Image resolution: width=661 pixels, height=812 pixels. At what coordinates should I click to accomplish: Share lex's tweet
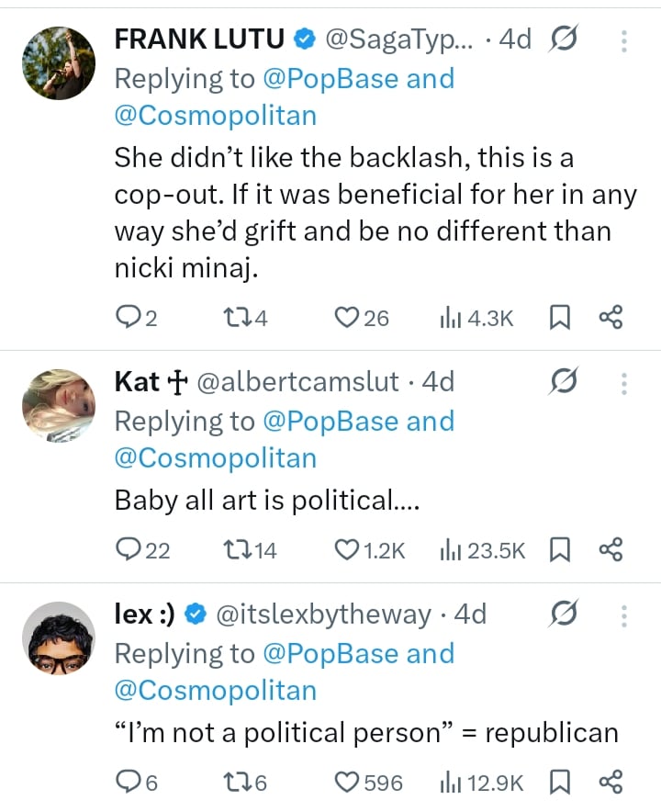tap(611, 783)
